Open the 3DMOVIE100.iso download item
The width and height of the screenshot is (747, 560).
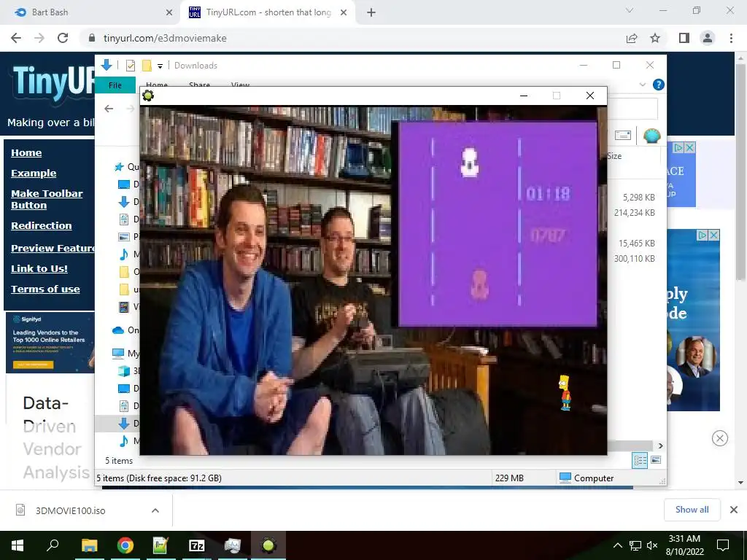point(70,510)
